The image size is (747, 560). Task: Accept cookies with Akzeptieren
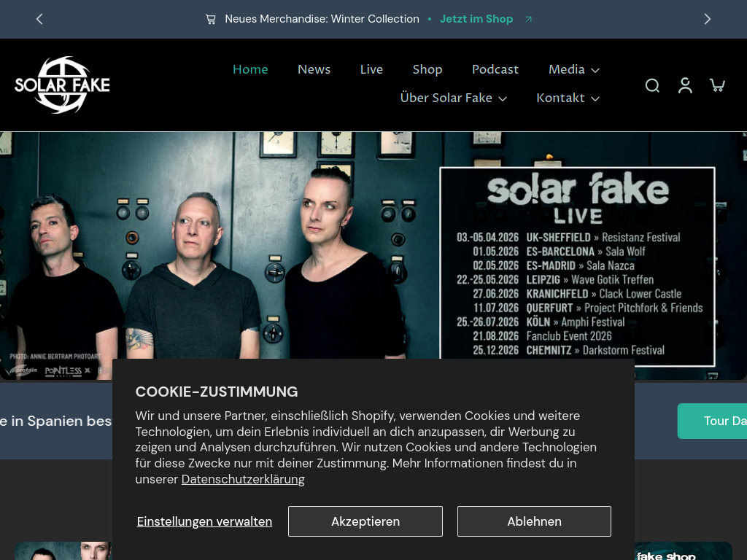365,521
